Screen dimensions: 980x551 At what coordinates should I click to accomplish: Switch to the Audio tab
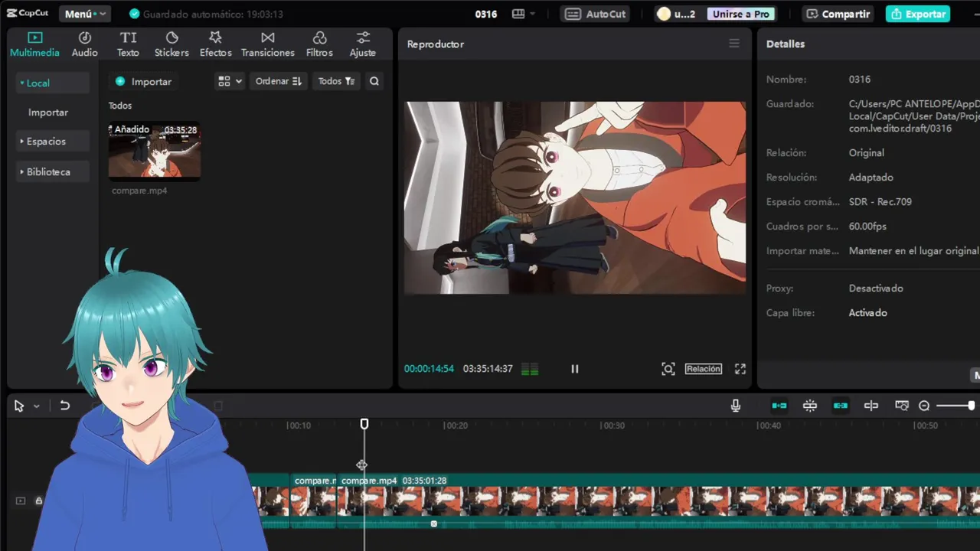84,44
